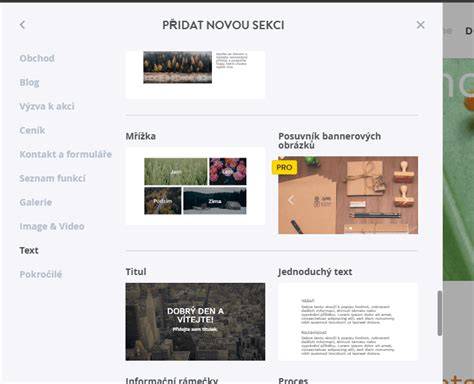
Task: Select the forest image-with-text template at top
Action: tap(195, 74)
